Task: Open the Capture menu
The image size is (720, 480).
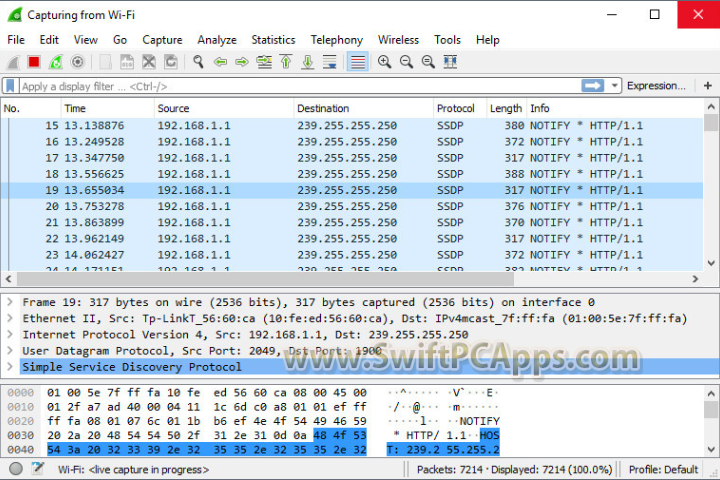Action: 162,40
